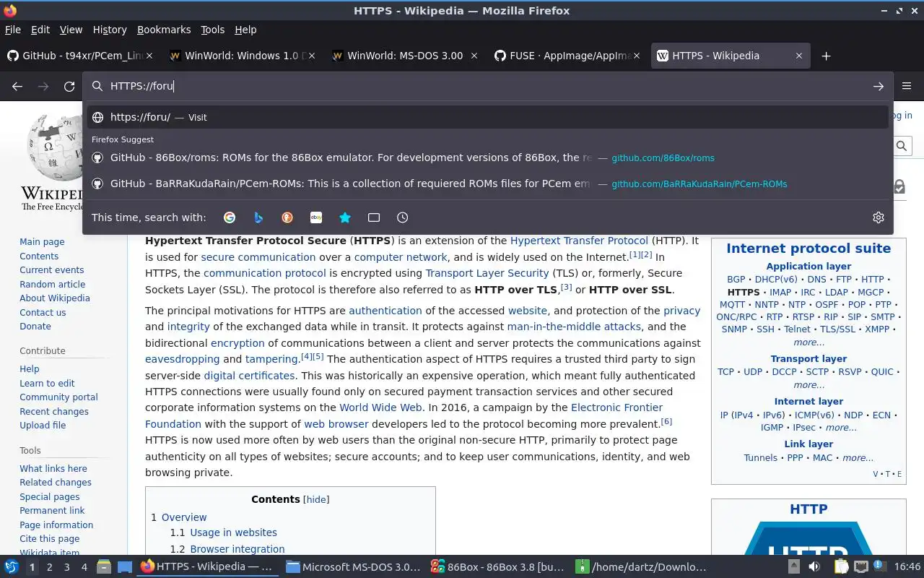Open the History menu

110,30
